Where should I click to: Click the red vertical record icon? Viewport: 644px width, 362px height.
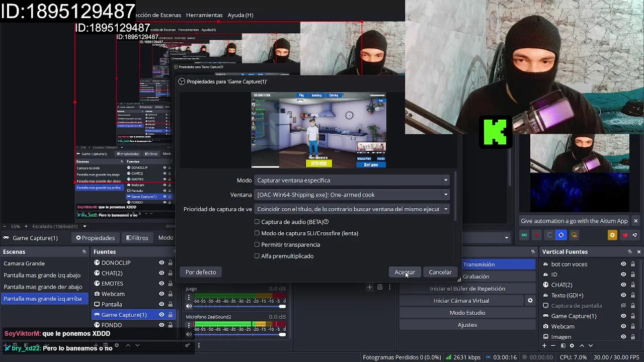(x=536, y=235)
